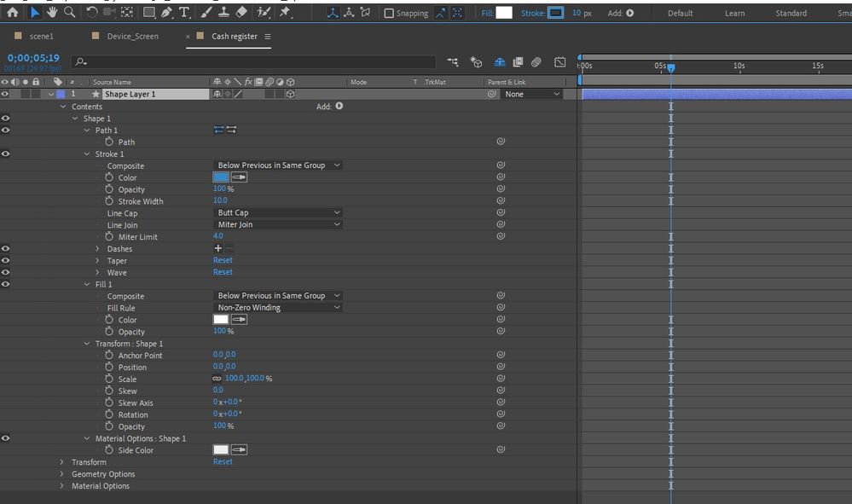Expand the Dashes group
The width and height of the screenshot is (852, 504).
click(98, 249)
